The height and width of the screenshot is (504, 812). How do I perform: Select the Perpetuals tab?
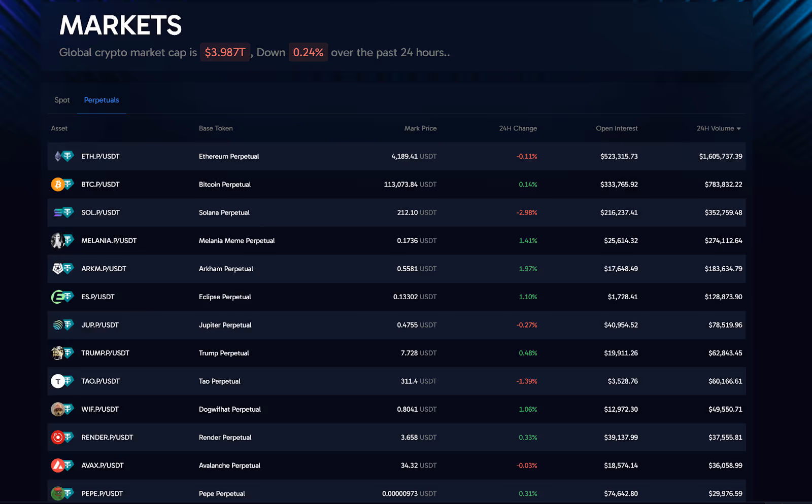tap(101, 100)
